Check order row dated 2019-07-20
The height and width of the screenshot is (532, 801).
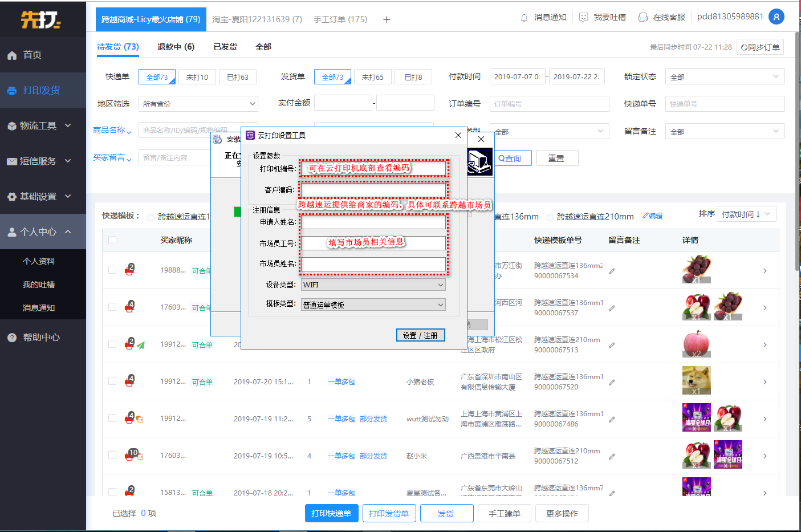point(112,381)
